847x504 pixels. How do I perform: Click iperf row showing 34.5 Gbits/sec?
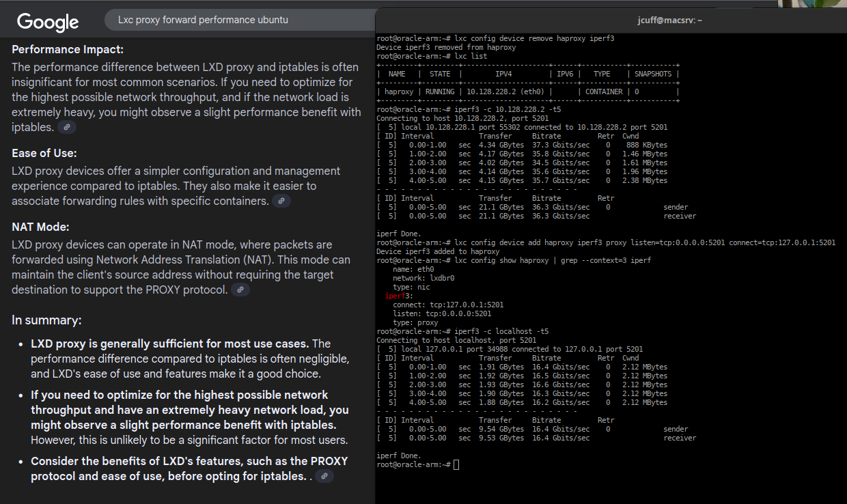tap(522, 163)
